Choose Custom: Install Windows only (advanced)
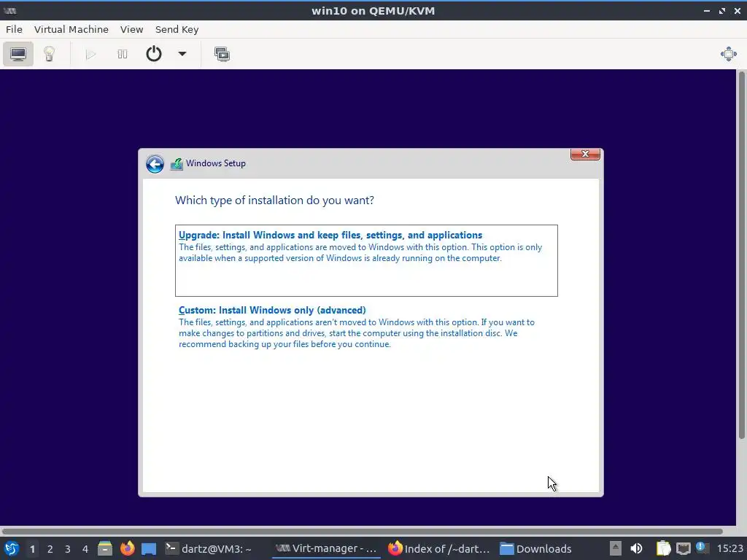 coord(366,327)
